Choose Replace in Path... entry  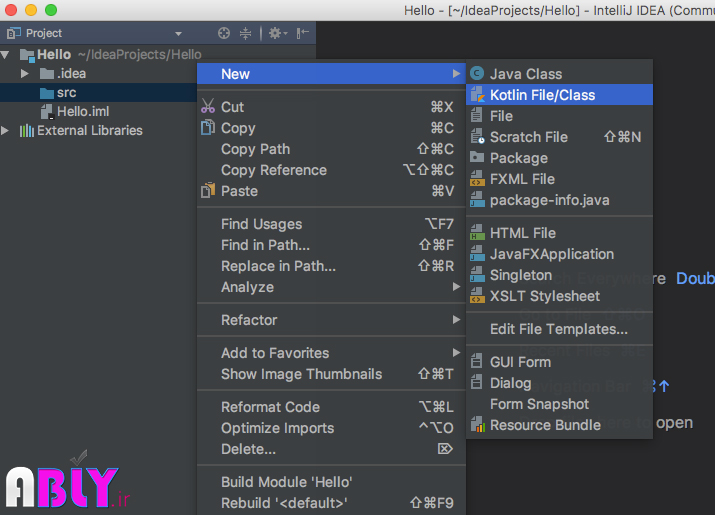(x=332, y=266)
